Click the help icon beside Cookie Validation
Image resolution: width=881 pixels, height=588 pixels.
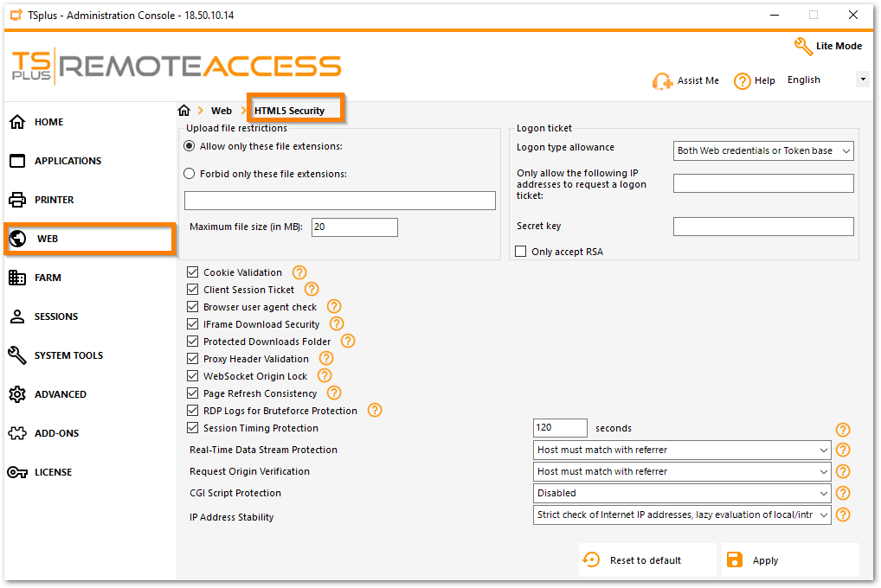click(299, 272)
